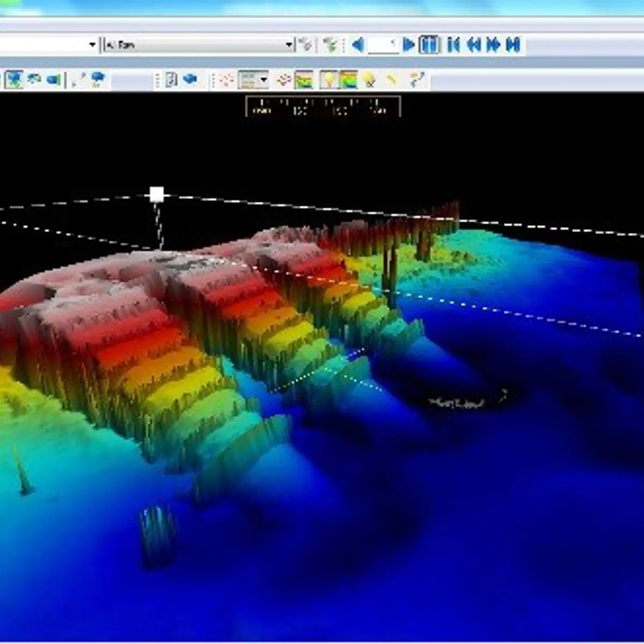Click the document sheet icon in toolbar
Screen dimensions: 644x644
pyautogui.click(x=171, y=80)
